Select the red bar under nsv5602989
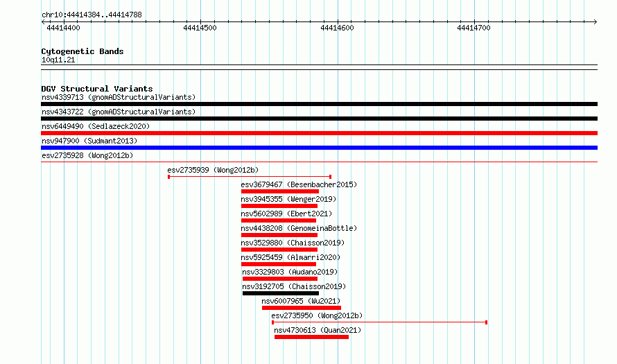 [279, 220]
